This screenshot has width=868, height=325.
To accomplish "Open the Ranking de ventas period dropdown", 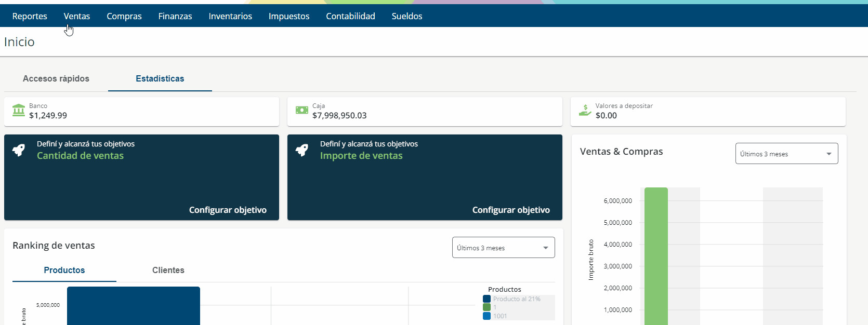I will [504, 248].
